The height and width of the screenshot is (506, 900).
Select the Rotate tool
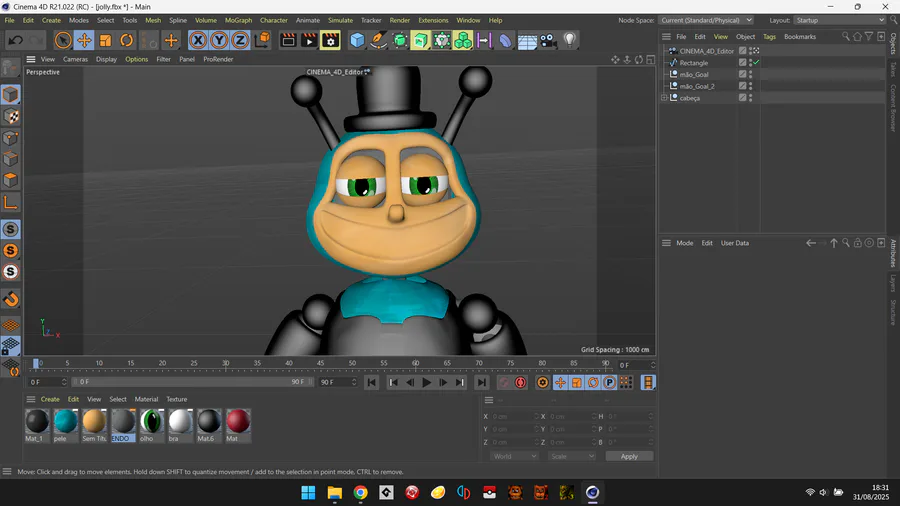tap(127, 40)
